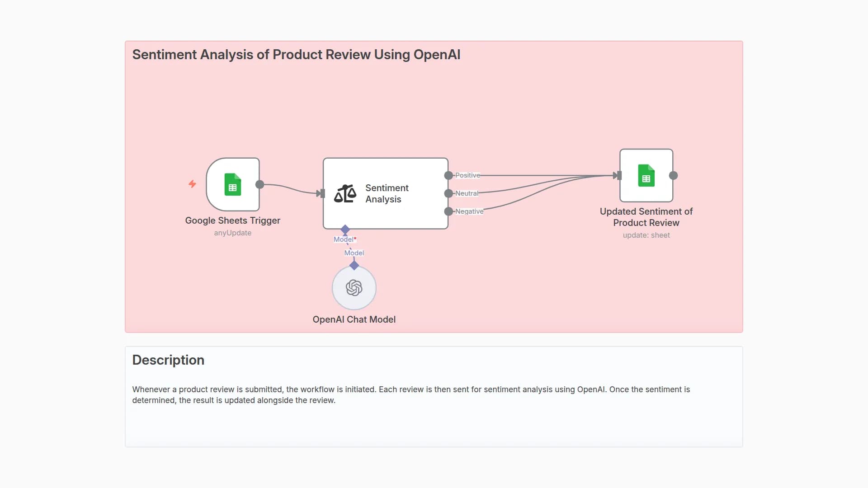This screenshot has height=488, width=868.
Task: Select the Sentiment Analysis scales icon
Action: pyautogui.click(x=345, y=193)
